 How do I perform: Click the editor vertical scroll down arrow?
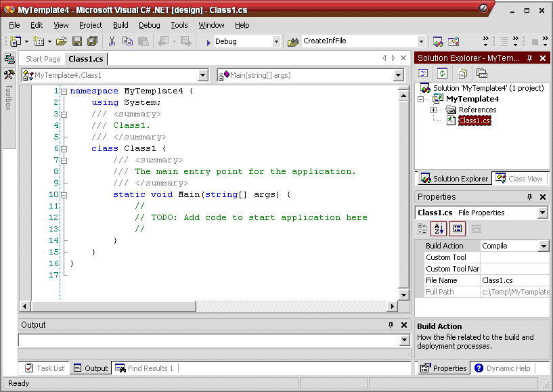click(x=404, y=295)
